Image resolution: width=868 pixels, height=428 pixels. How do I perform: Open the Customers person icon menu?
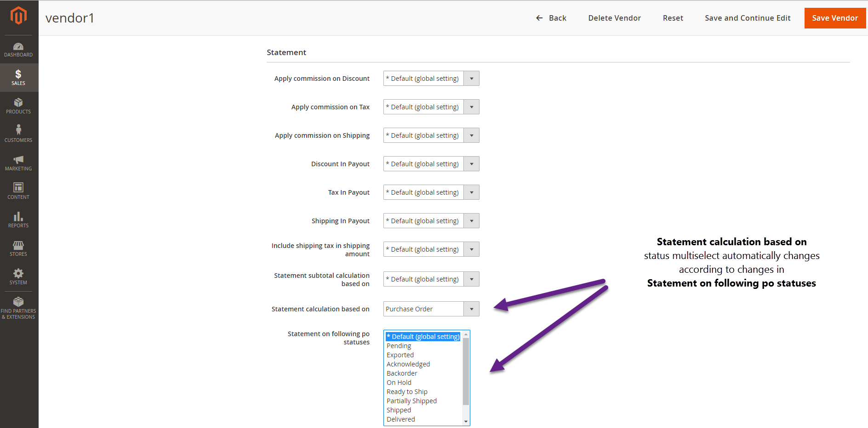point(18,135)
